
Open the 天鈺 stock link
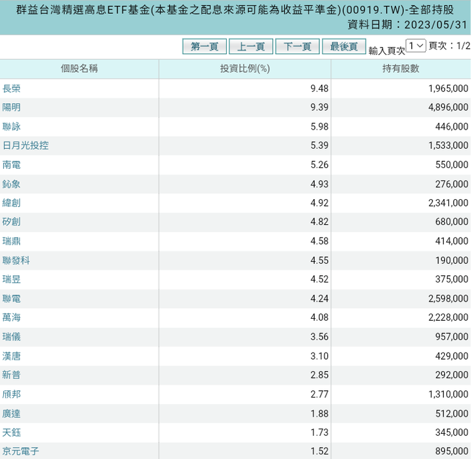[x=11, y=433]
